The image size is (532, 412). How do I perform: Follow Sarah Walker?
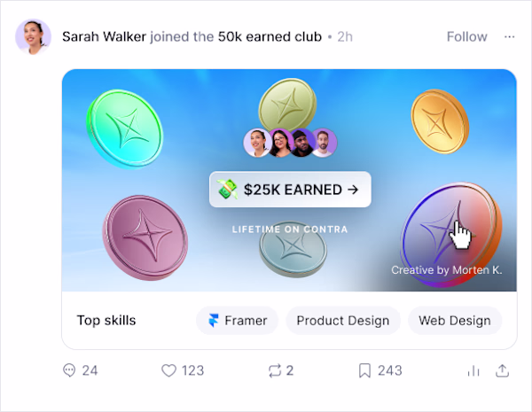point(467,36)
